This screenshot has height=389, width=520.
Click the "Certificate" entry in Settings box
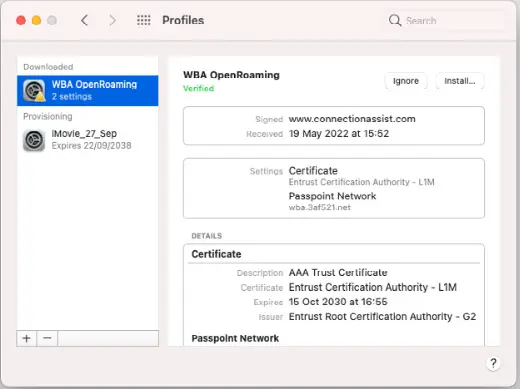pyautogui.click(x=313, y=171)
